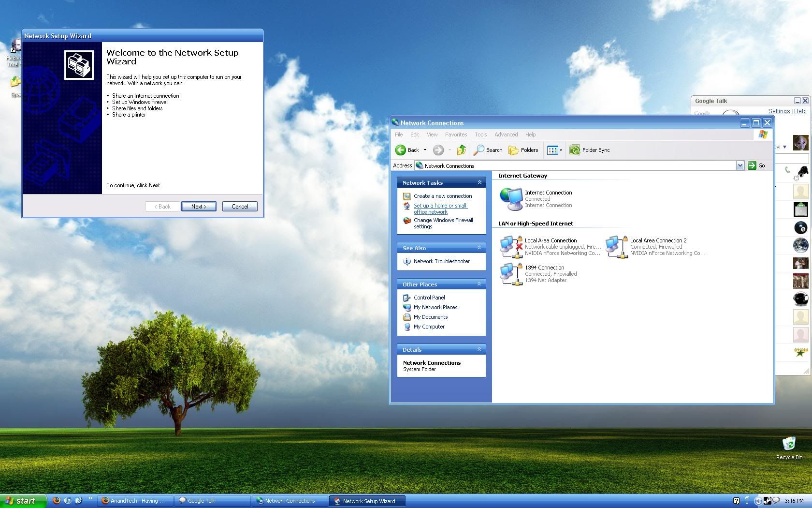Select the Internet Connection gateway icon
This screenshot has width=812, height=508.
[x=511, y=199]
